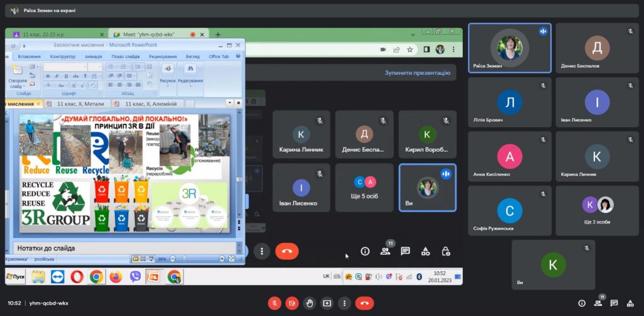Click Bluetooth icon in system tray

point(419,276)
